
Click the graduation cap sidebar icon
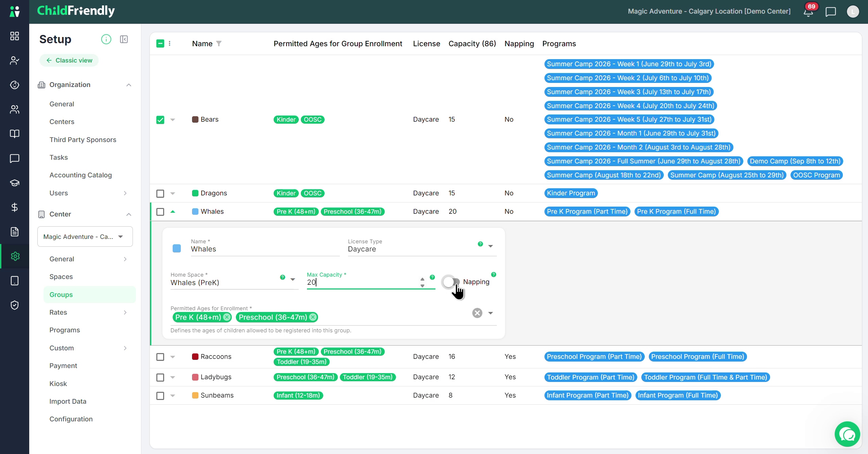(15, 183)
